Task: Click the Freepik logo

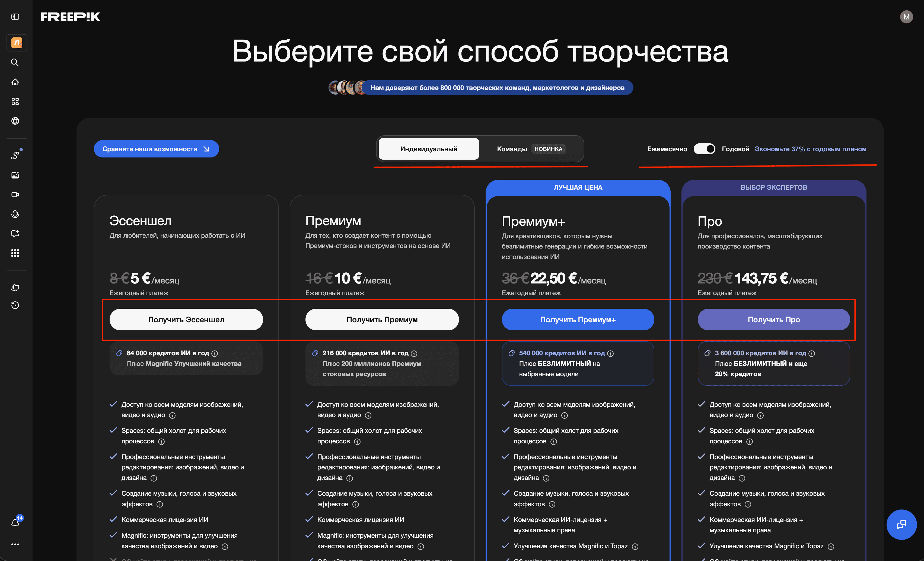Action: 71,17
